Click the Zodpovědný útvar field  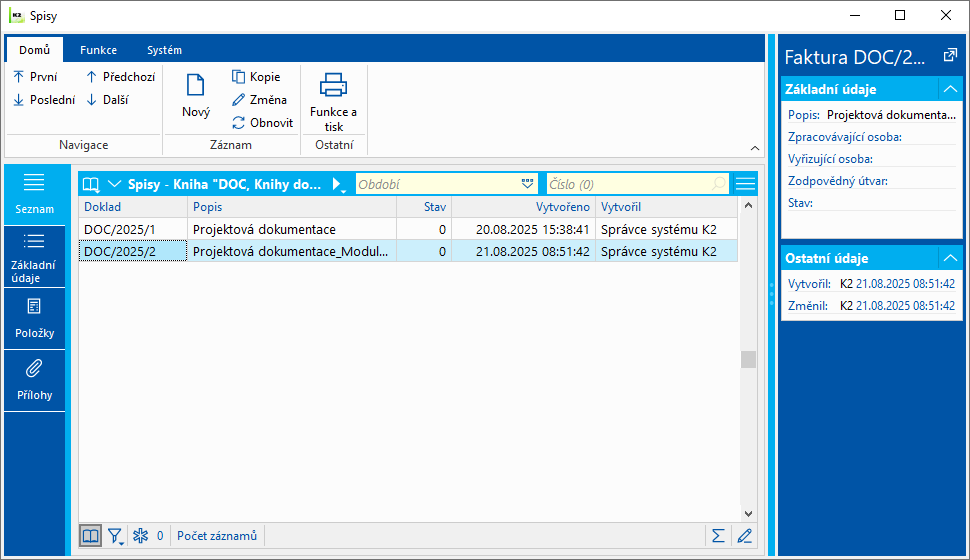[872, 181]
